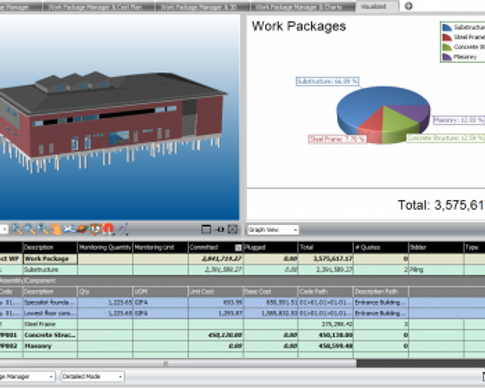Sort by Monitoring Quantity column header

pyautogui.click(x=105, y=247)
